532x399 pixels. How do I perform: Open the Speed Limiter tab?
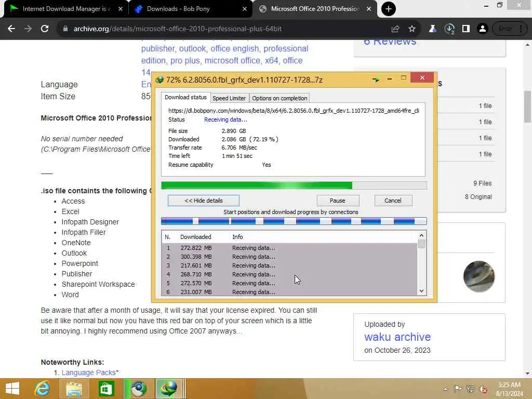click(229, 98)
